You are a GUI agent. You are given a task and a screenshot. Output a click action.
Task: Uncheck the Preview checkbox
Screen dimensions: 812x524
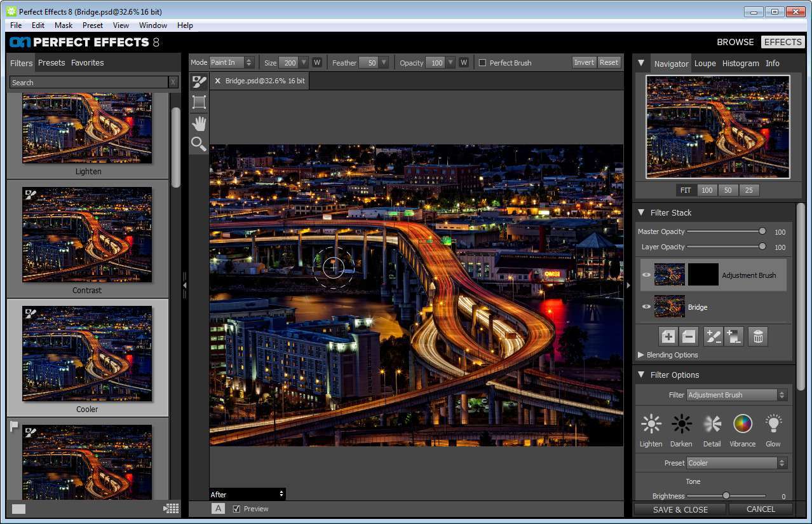click(237, 509)
